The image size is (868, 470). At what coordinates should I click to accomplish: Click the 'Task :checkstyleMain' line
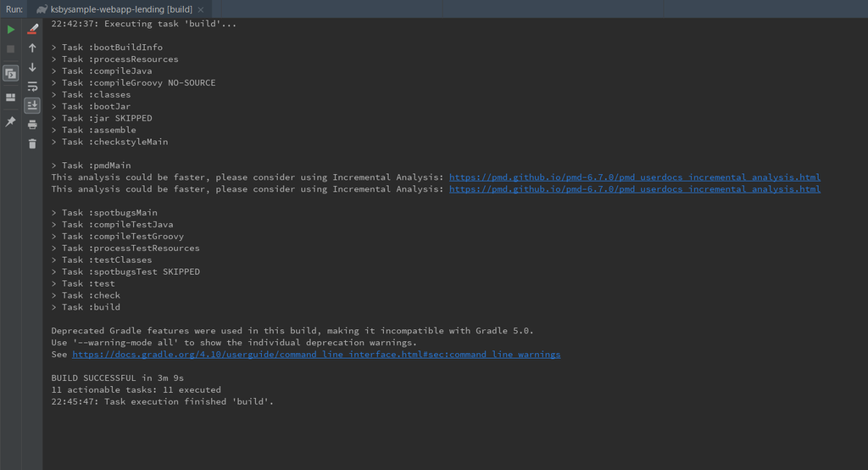click(x=109, y=142)
